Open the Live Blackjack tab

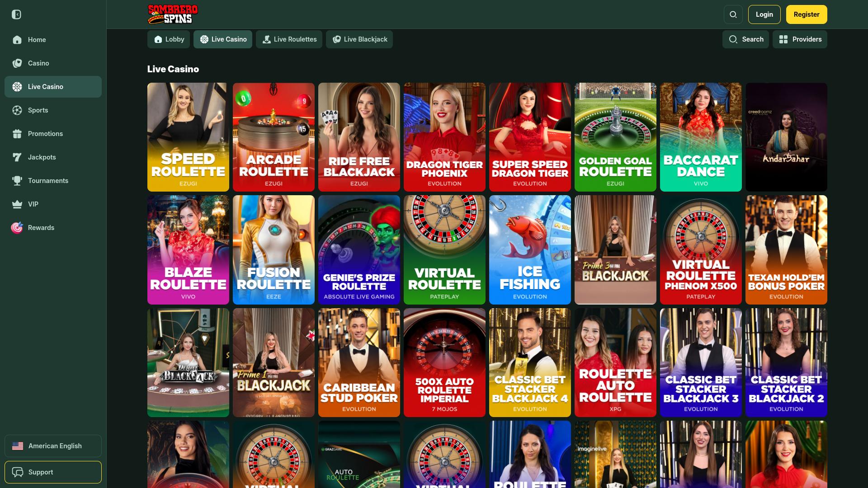pos(359,39)
